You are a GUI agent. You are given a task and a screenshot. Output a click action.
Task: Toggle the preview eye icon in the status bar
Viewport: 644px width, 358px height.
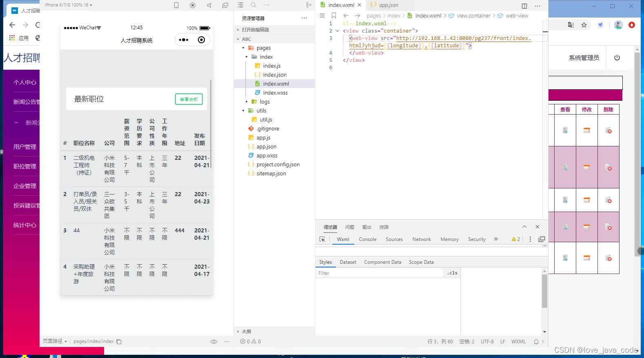213,342
